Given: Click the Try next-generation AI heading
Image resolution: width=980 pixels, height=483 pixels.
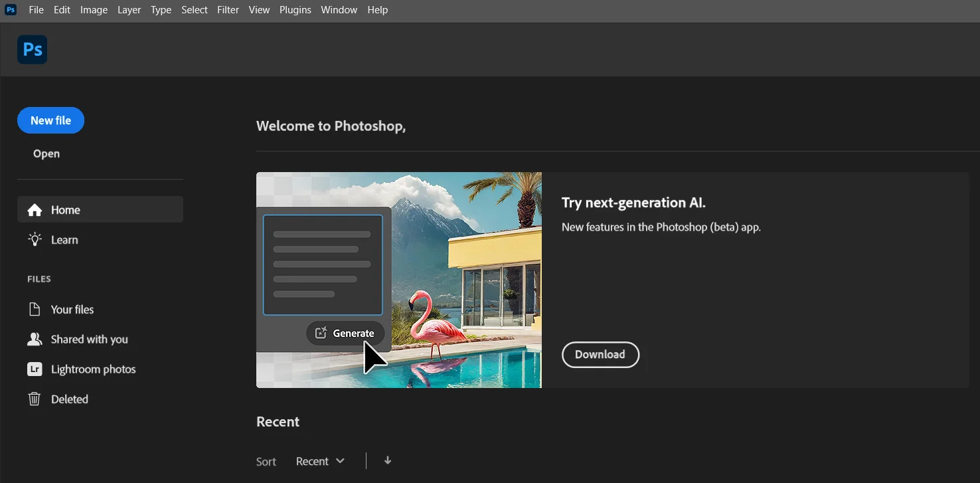Looking at the screenshot, I should [x=633, y=203].
